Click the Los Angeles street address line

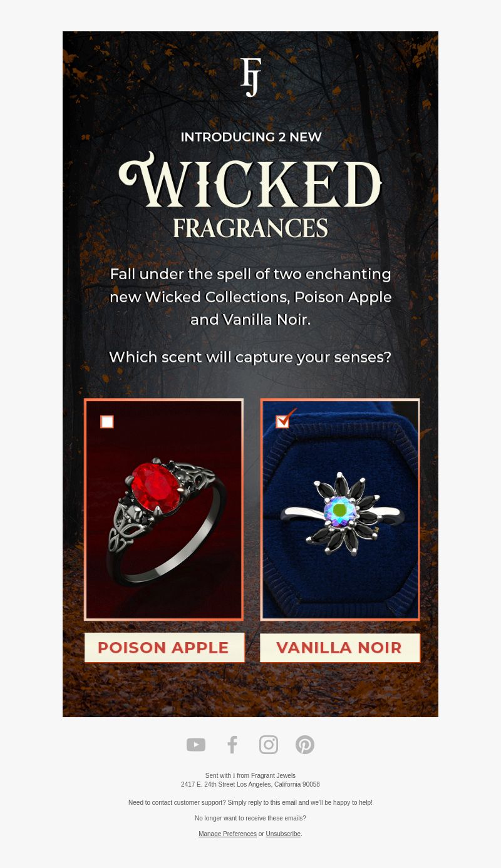(250, 785)
